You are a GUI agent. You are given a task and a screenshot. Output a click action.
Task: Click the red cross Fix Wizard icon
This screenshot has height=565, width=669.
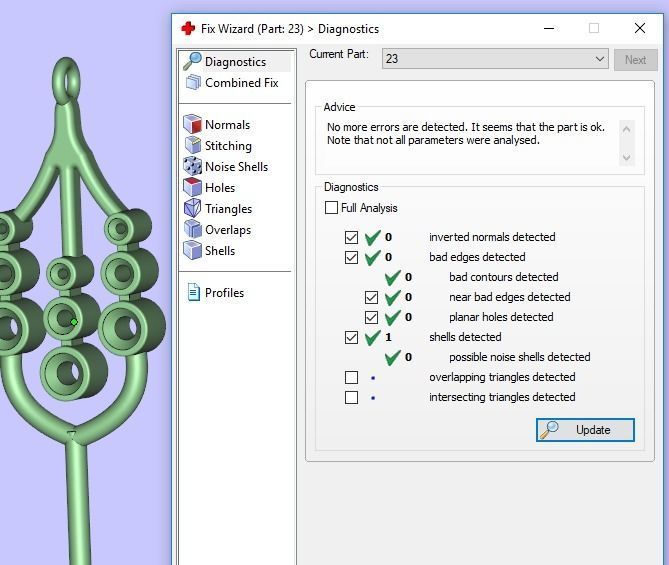click(x=188, y=29)
